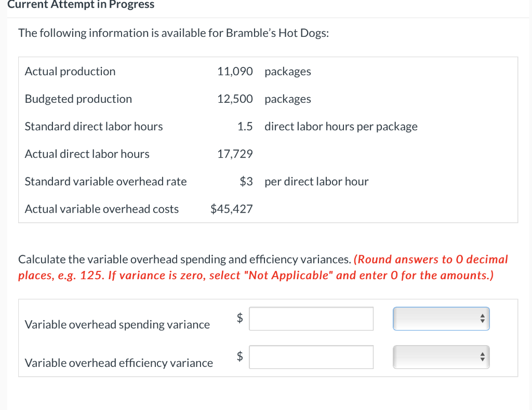This screenshot has width=532, height=410.
Task: Click the "Actual direct labor hours" label
Action: pyautogui.click(x=87, y=154)
